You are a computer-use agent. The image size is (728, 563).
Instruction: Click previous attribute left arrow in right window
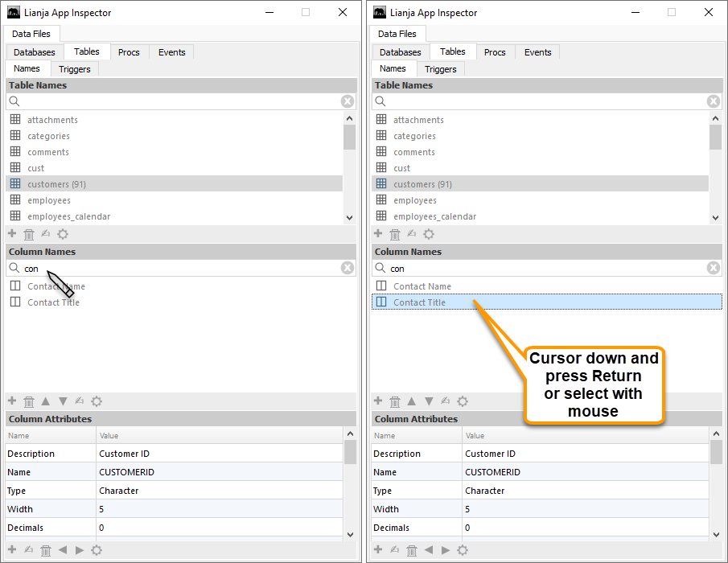click(x=429, y=550)
